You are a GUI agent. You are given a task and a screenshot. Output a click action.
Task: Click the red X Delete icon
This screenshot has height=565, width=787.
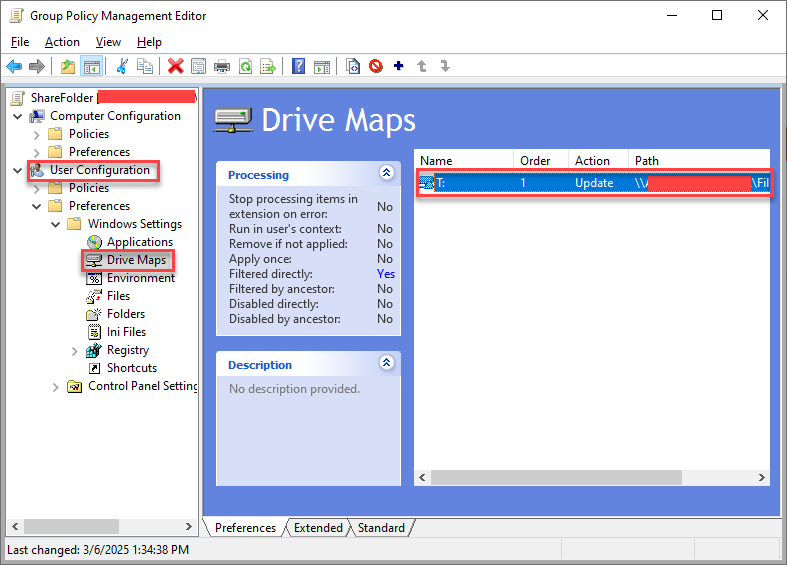point(175,66)
